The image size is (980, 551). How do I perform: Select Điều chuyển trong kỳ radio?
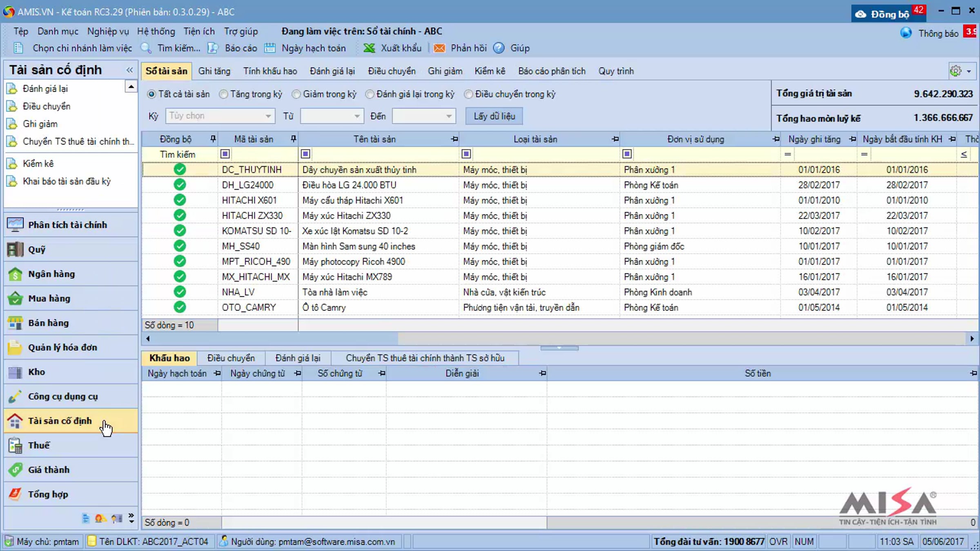click(468, 94)
